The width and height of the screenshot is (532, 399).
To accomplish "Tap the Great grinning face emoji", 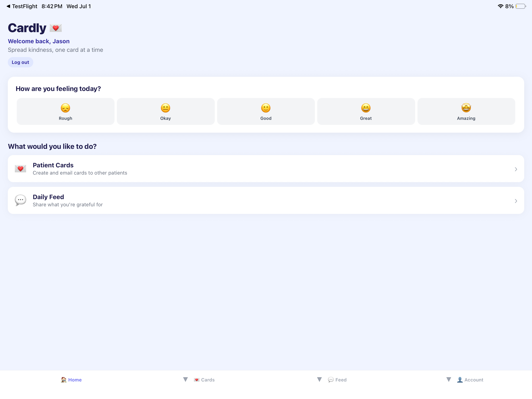I will tap(366, 108).
